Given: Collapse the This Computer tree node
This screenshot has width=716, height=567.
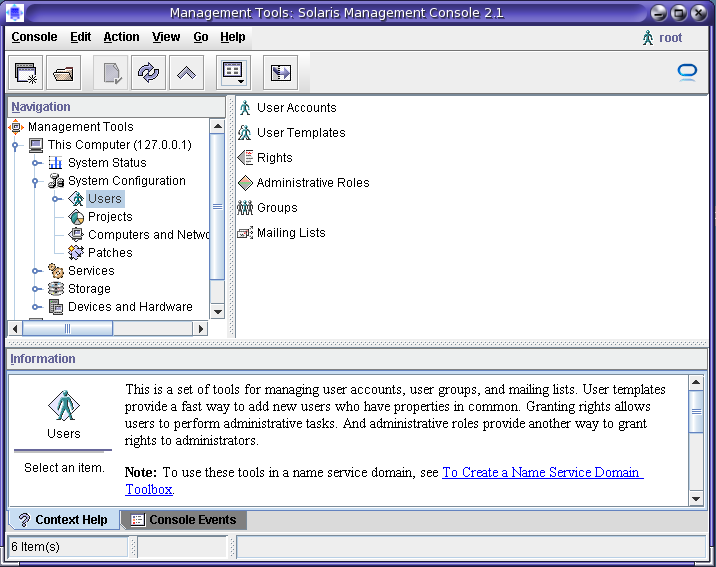Looking at the screenshot, I should pos(16,145).
